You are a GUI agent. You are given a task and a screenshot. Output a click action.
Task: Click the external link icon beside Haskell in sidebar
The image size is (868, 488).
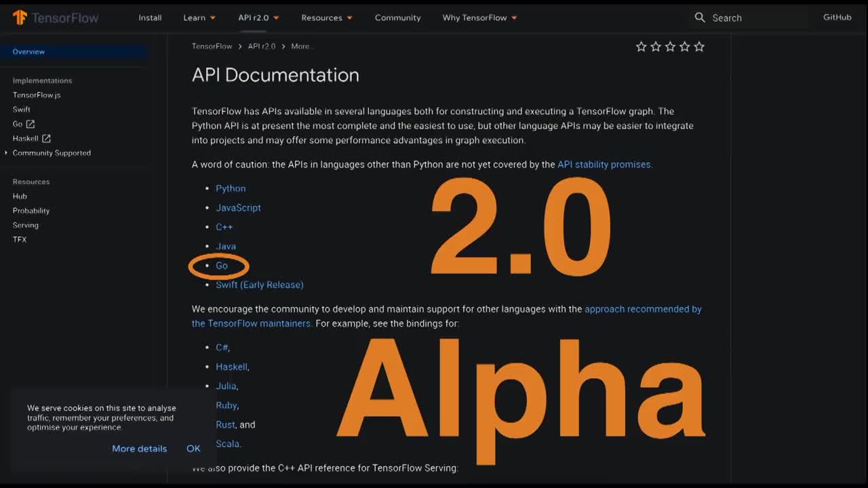[x=46, y=138]
